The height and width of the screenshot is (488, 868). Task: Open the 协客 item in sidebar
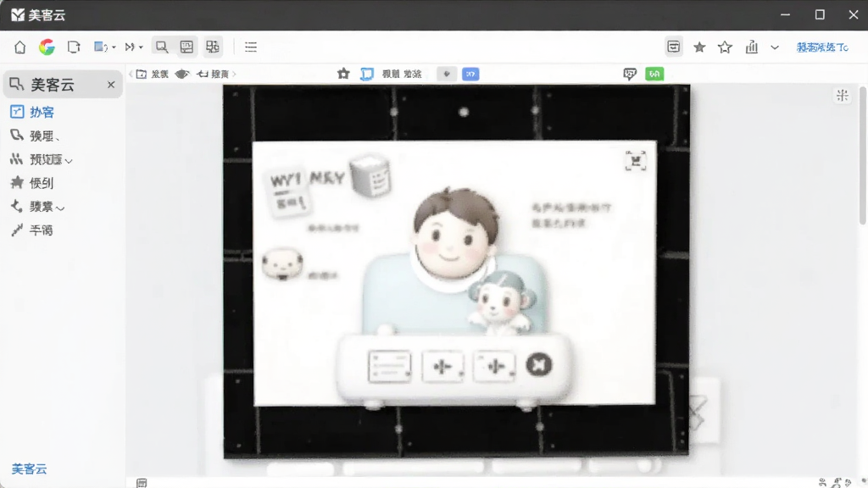tap(32, 112)
